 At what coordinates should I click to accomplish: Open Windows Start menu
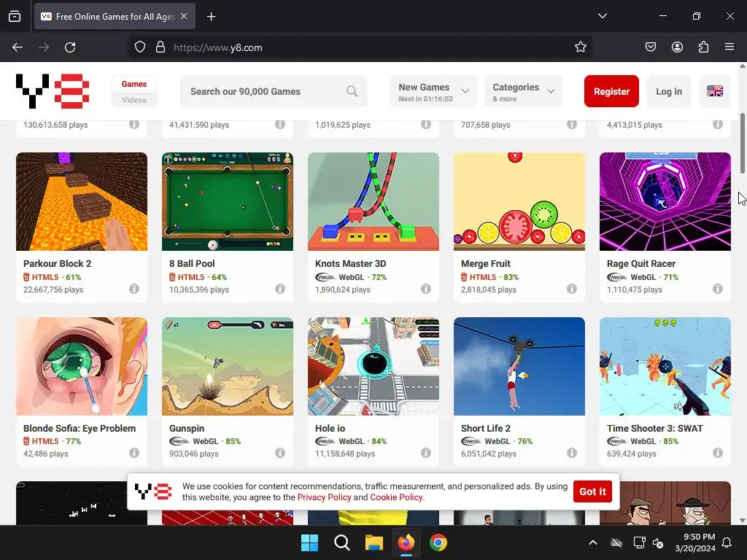[309, 542]
